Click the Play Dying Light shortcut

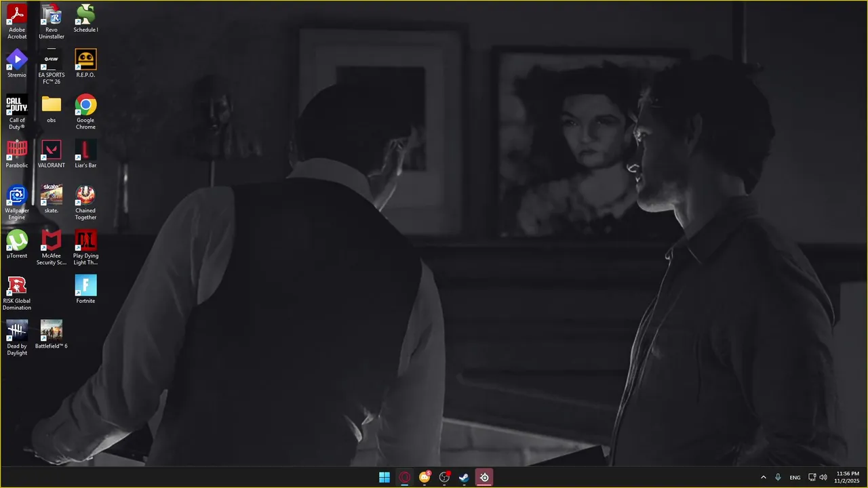[x=85, y=247]
